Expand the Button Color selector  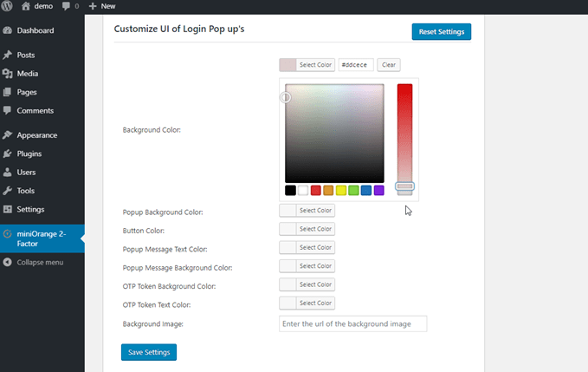(307, 229)
